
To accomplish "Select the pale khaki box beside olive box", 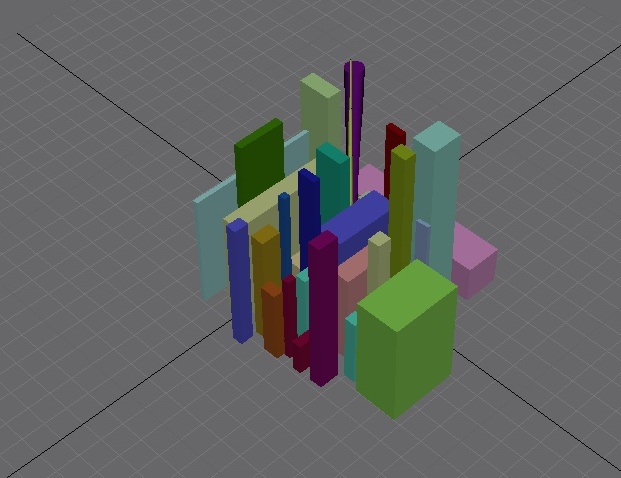I will click(x=378, y=261).
